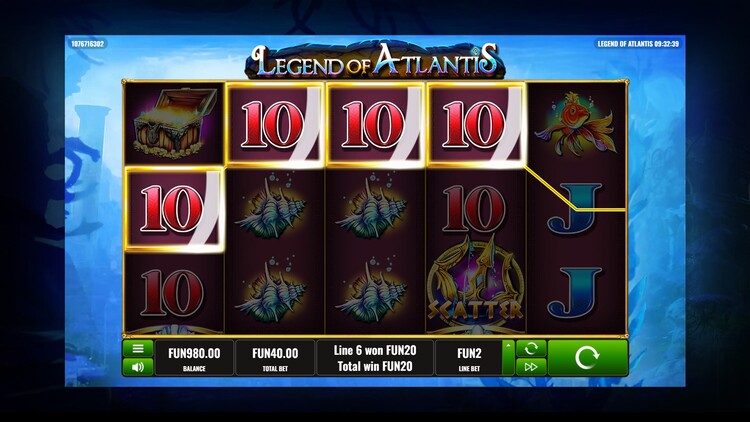Toggle turbo fast-forward spin mode

click(x=531, y=367)
